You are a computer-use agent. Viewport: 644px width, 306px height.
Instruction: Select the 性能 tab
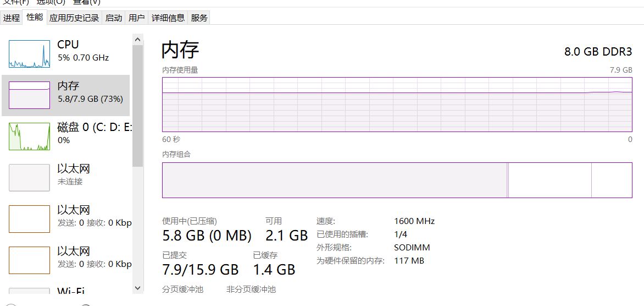[x=35, y=17]
